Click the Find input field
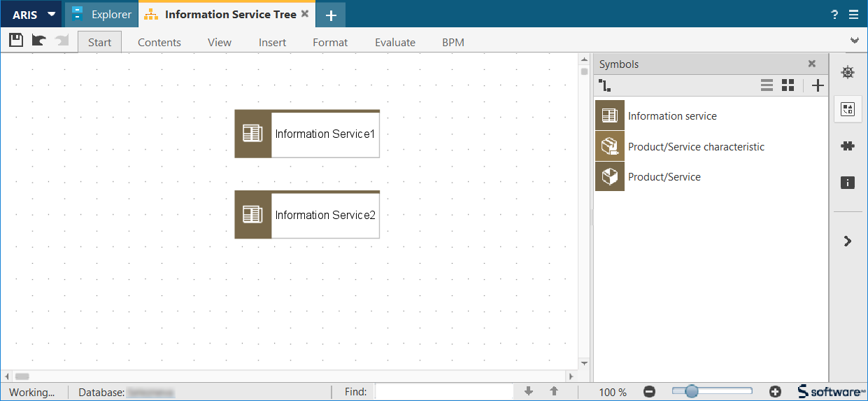 [444, 392]
